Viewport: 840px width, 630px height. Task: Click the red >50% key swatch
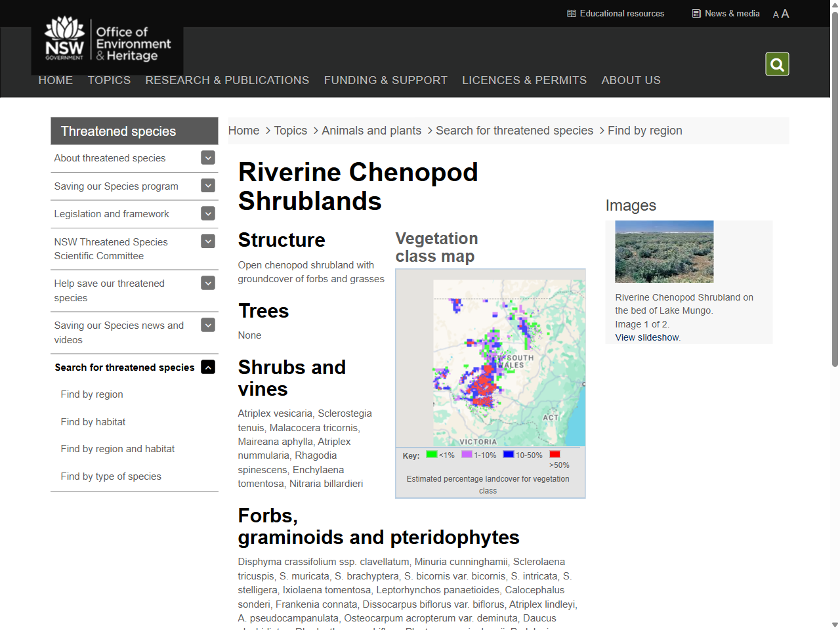click(555, 454)
